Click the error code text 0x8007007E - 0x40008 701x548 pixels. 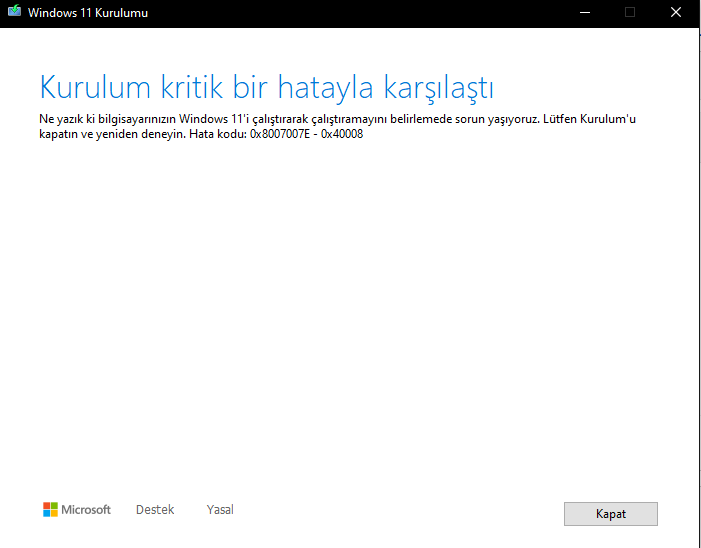coord(306,134)
